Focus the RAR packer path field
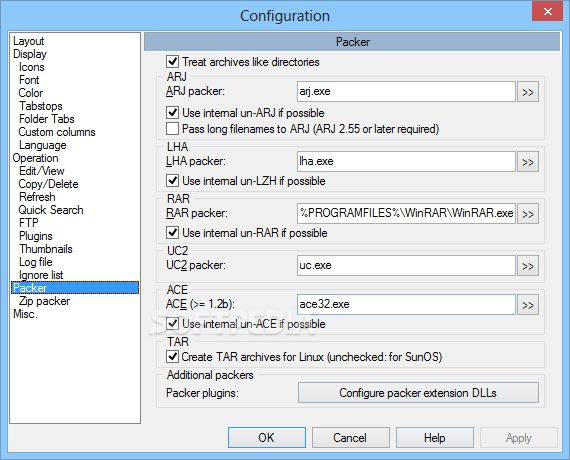Image resolution: width=570 pixels, height=460 pixels. click(406, 213)
